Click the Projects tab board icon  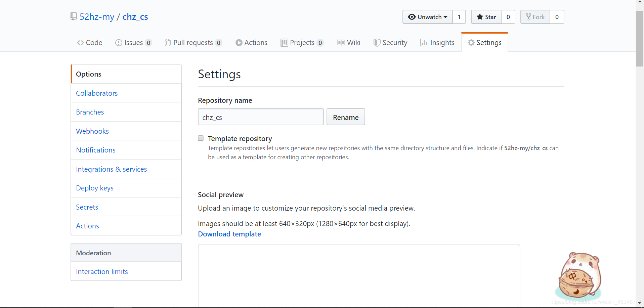284,43
